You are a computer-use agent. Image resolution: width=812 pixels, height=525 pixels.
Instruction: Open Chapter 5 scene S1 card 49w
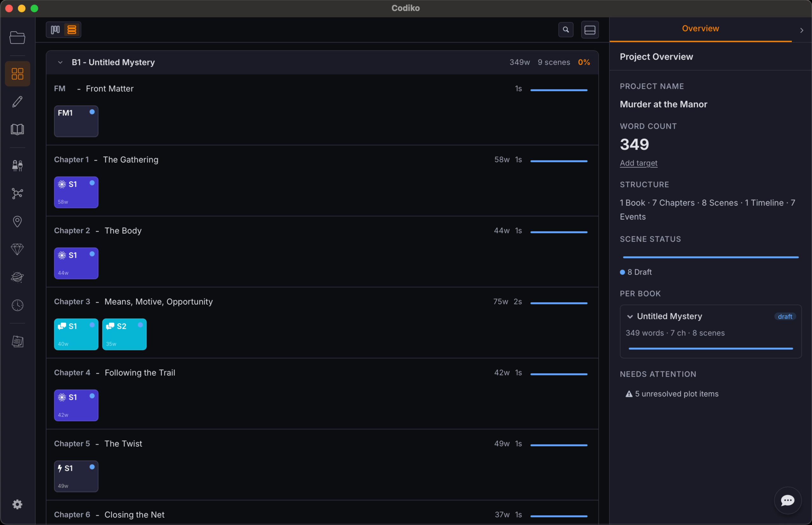click(76, 476)
